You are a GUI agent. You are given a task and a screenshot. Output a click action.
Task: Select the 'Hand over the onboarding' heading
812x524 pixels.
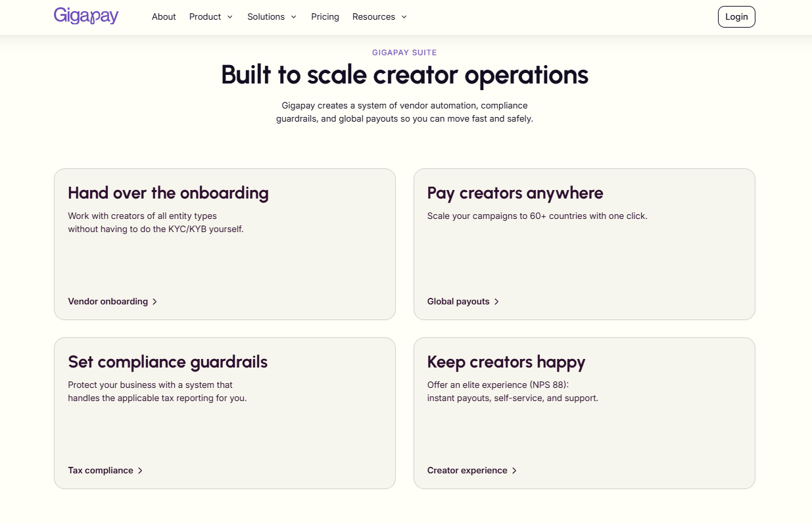tap(168, 193)
